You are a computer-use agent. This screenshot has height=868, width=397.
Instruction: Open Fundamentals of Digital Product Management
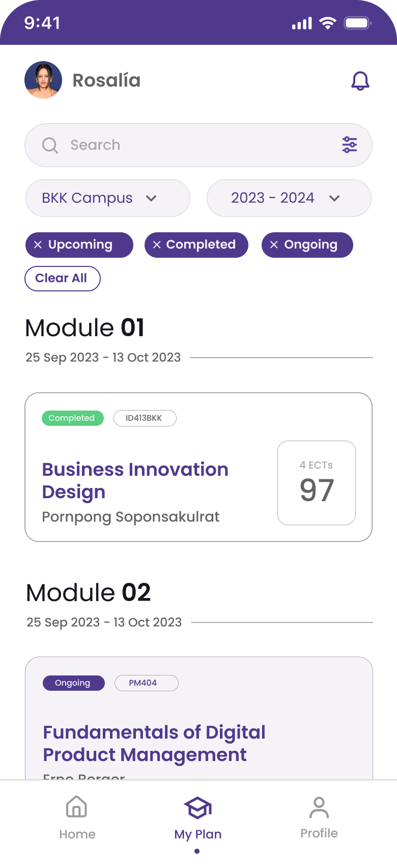click(199, 718)
